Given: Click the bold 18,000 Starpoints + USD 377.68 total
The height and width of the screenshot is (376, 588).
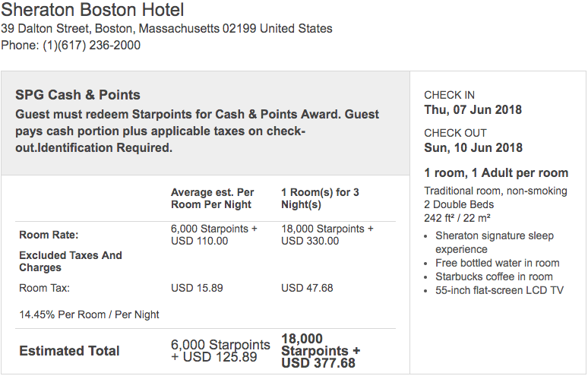Looking at the screenshot, I should tap(321, 351).
